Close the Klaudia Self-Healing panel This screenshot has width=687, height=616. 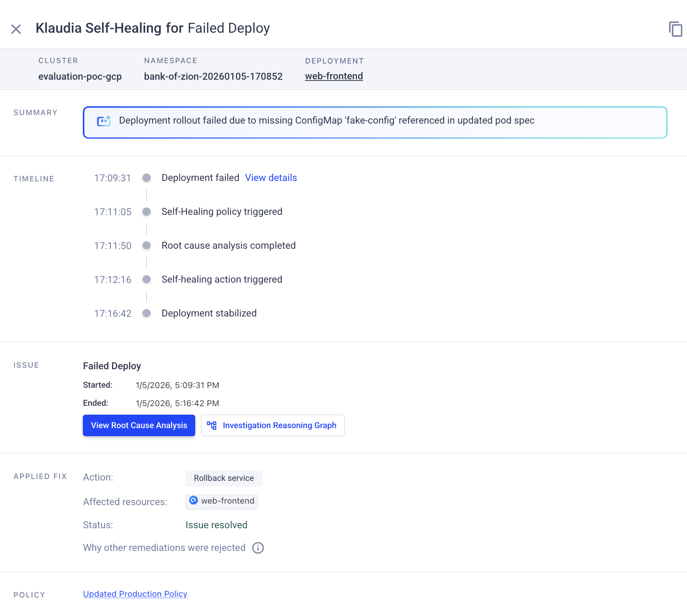point(16,29)
